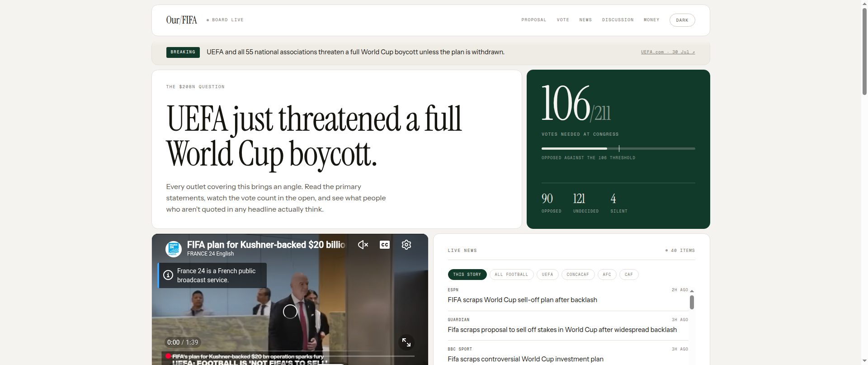Go to the Proposal section
The height and width of the screenshot is (365, 868).
tap(534, 20)
